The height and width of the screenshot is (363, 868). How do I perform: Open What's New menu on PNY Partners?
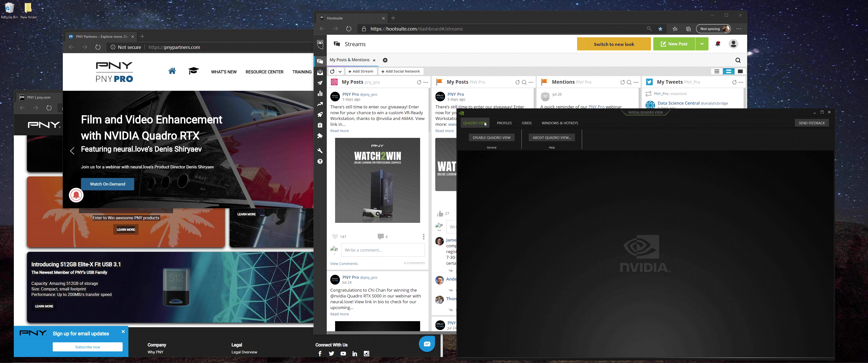pos(224,72)
